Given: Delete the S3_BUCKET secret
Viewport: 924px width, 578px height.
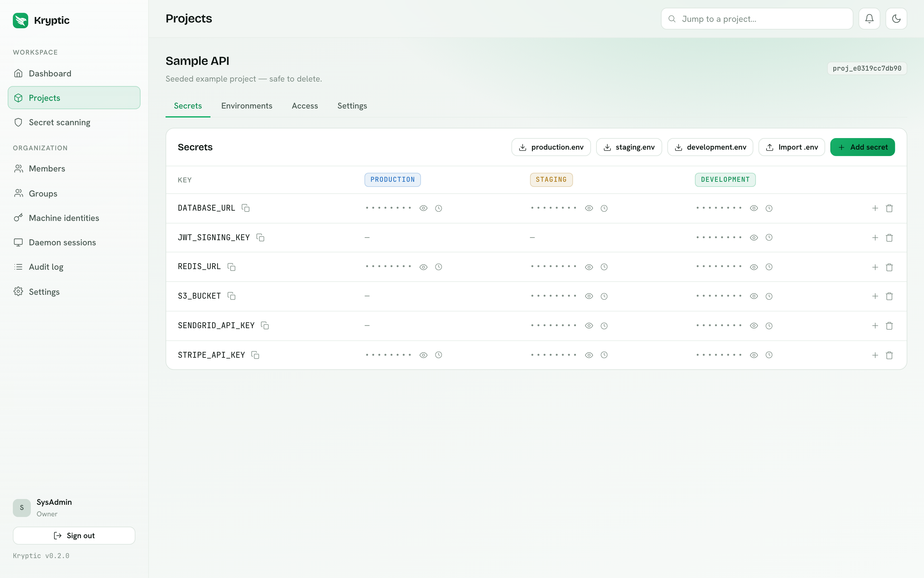Looking at the screenshot, I should pyautogui.click(x=889, y=296).
